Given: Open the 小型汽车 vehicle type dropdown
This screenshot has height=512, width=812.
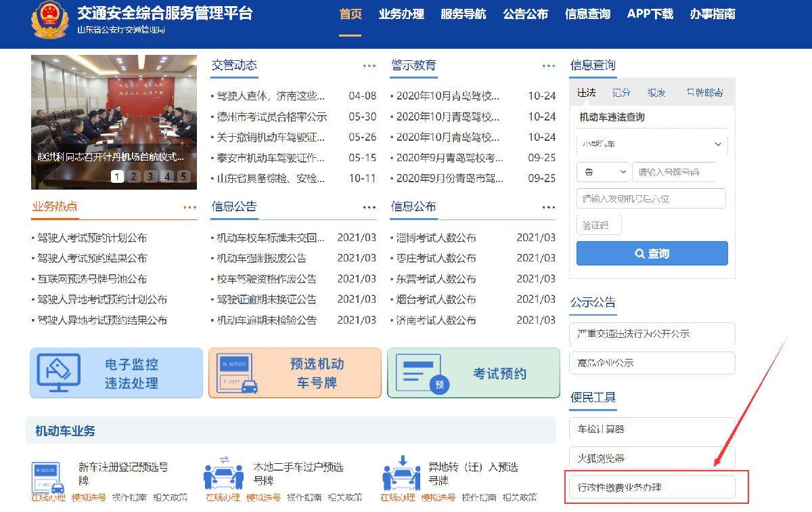Looking at the screenshot, I should click(652, 144).
